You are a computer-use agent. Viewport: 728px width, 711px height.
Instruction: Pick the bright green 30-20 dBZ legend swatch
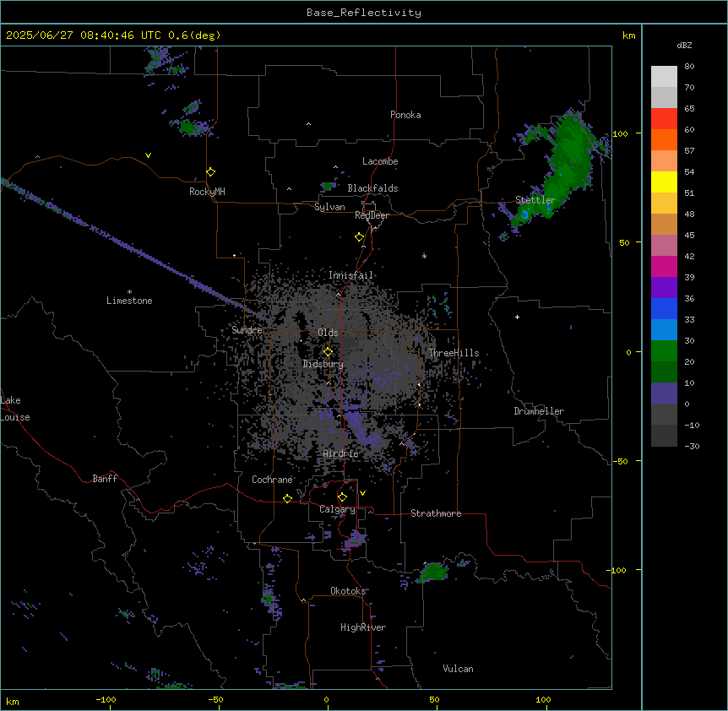[664, 351]
